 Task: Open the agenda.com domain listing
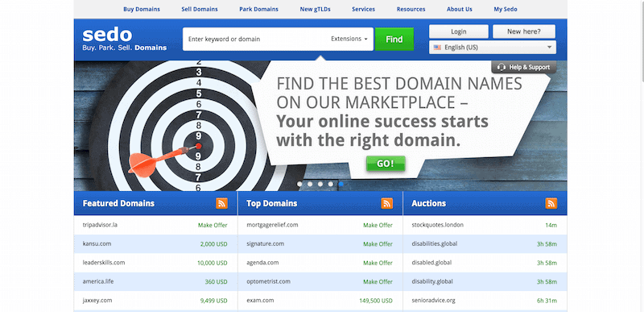coord(263,262)
